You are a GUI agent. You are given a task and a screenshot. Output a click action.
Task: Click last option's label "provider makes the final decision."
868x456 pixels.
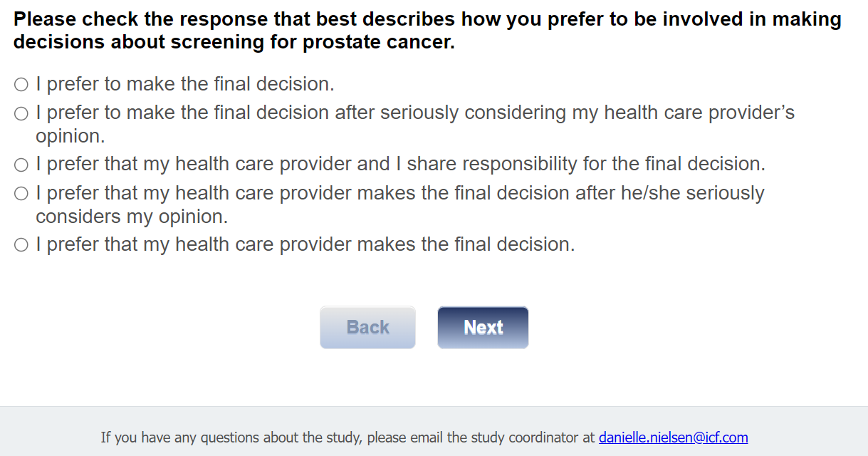(427, 244)
